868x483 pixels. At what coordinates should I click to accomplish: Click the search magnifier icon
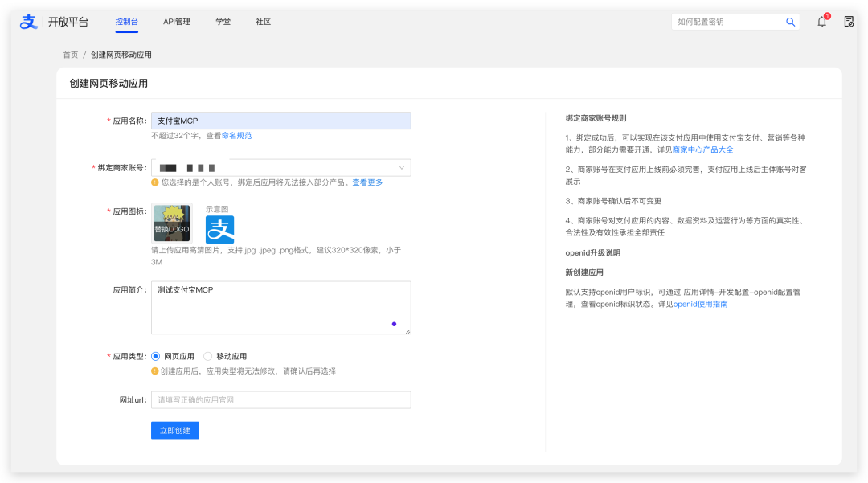(x=790, y=22)
